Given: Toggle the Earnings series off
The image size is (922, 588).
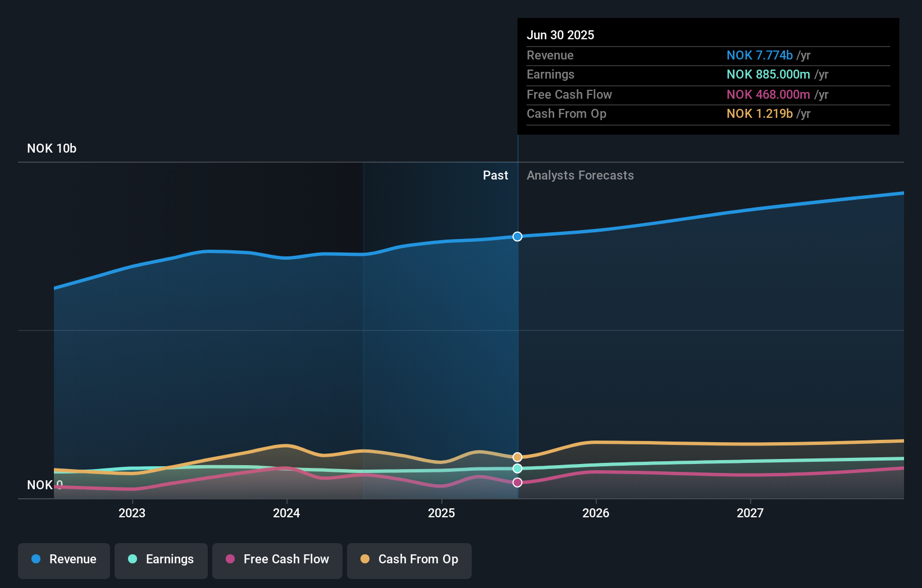Looking at the screenshot, I should coord(161,560).
